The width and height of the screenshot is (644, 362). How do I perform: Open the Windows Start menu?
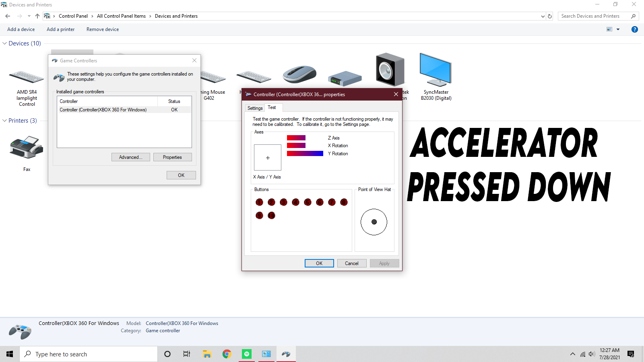[x=10, y=354]
